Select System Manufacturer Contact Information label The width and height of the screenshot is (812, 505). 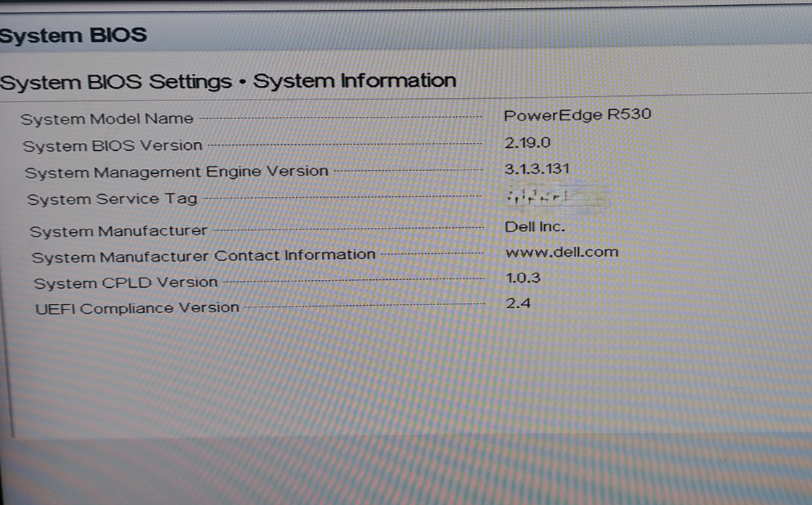(x=203, y=256)
